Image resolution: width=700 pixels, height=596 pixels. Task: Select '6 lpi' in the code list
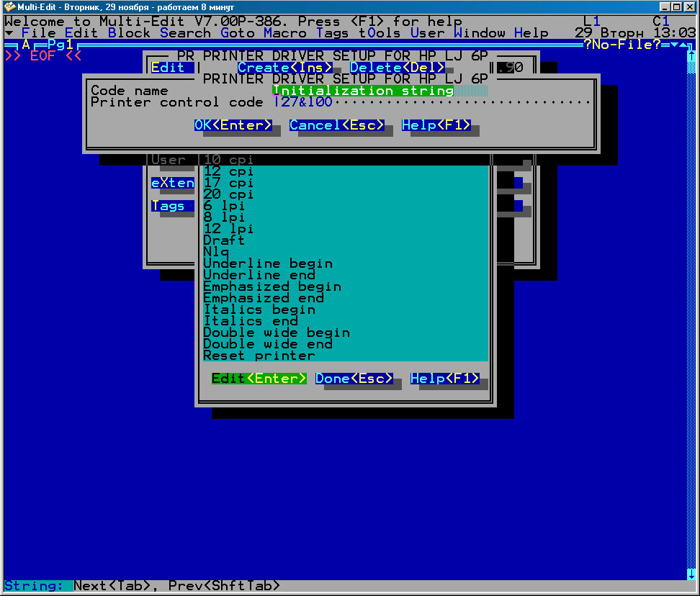346,206
